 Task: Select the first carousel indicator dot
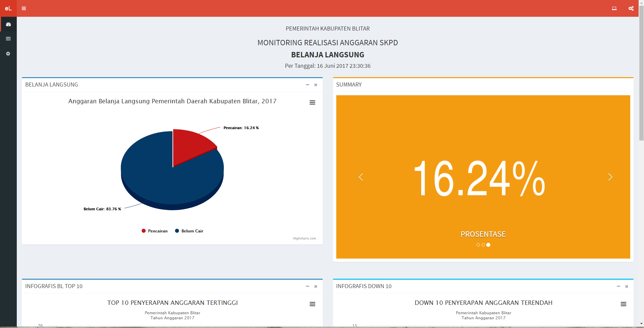[478, 245]
